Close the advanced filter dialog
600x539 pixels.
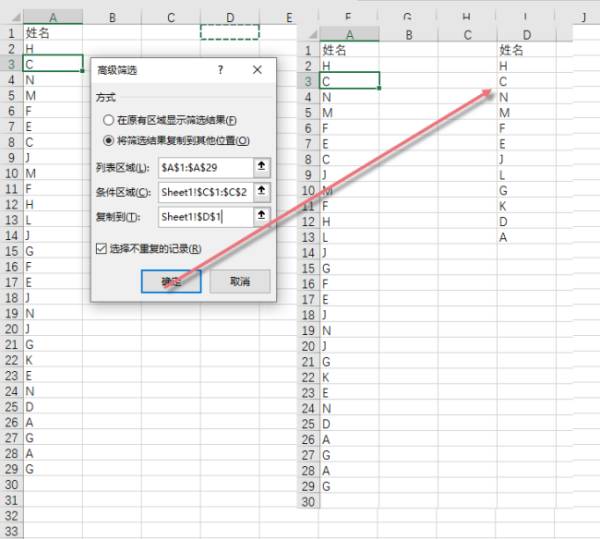[258, 70]
